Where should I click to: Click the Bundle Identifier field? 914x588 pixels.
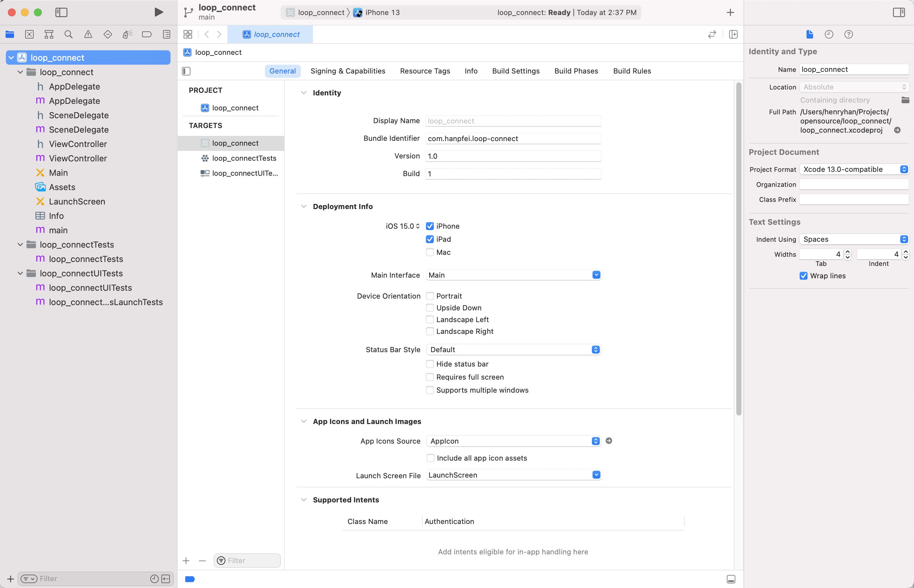(513, 138)
